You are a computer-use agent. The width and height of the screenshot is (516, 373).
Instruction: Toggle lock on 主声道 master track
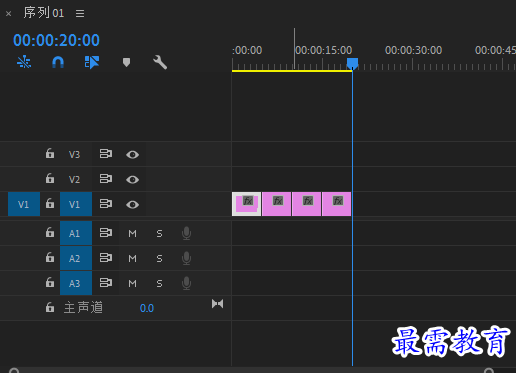50,307
